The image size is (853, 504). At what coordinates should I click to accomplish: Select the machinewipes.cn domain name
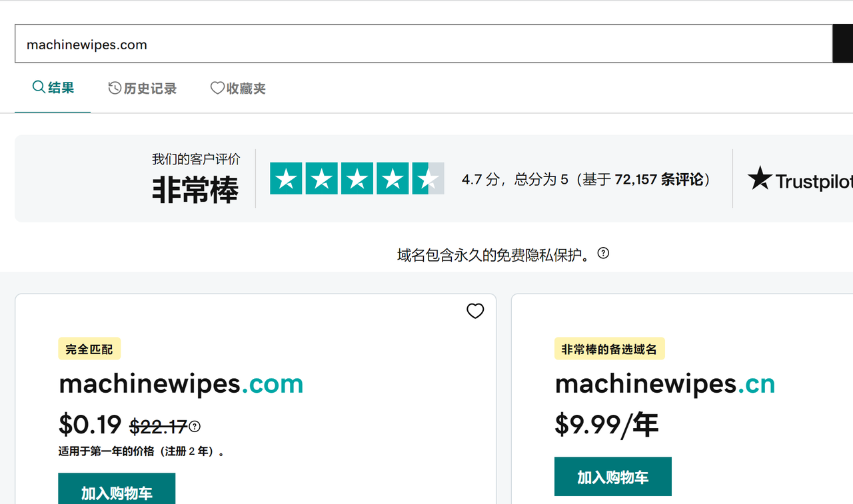(664, 384)
